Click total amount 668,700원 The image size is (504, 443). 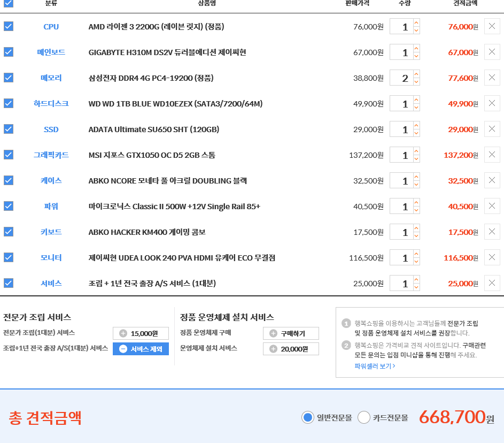click(x=456, y=417)
